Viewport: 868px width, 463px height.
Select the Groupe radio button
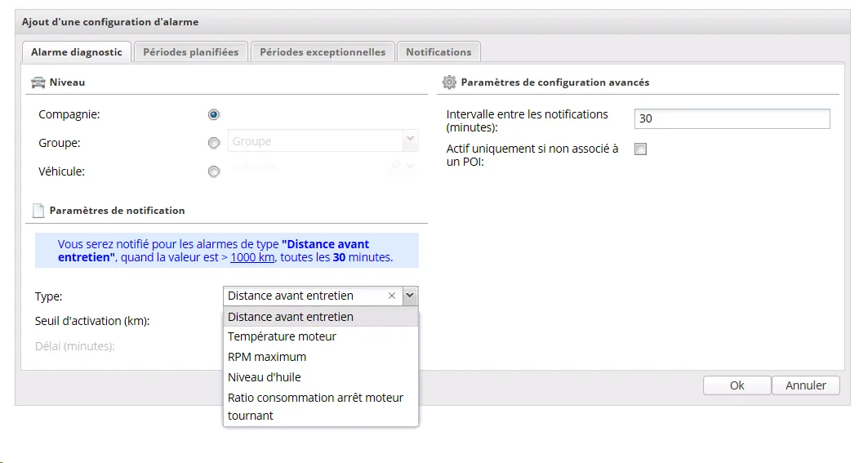[x=214, y=143]
